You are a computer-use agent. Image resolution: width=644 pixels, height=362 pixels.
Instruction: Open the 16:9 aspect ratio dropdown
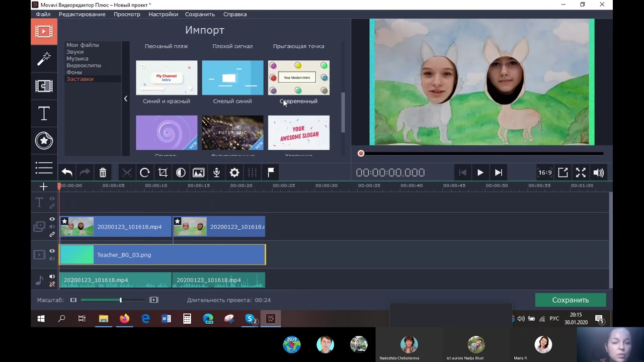[x=545, y=172]
